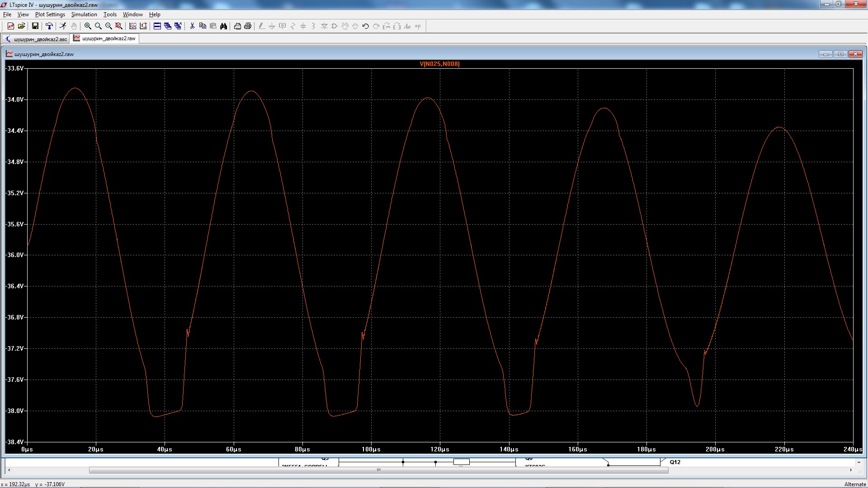The height and width of the screenshot is (488, 868).
Task: Open the File menu
Action: coord(7,14)
